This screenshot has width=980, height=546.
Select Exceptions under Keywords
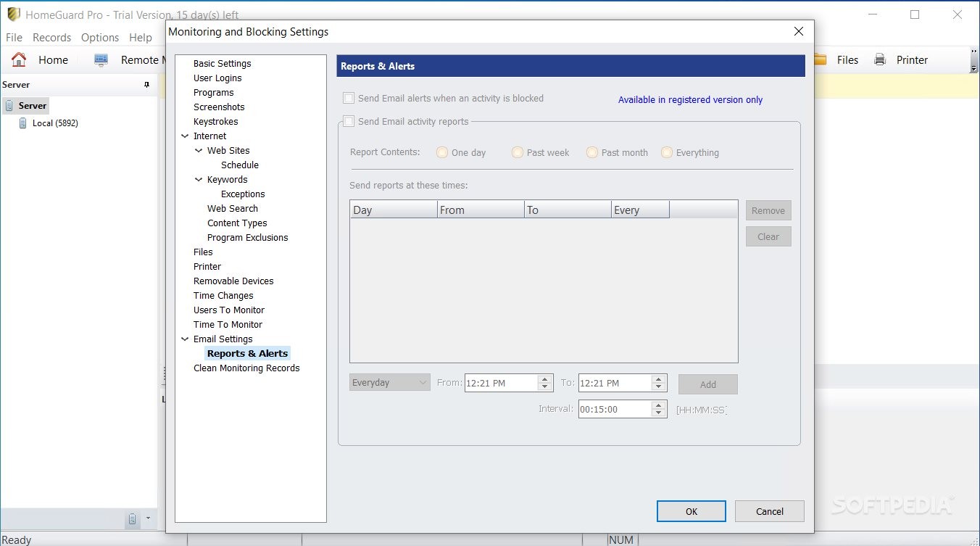click(x=243, y=194)
